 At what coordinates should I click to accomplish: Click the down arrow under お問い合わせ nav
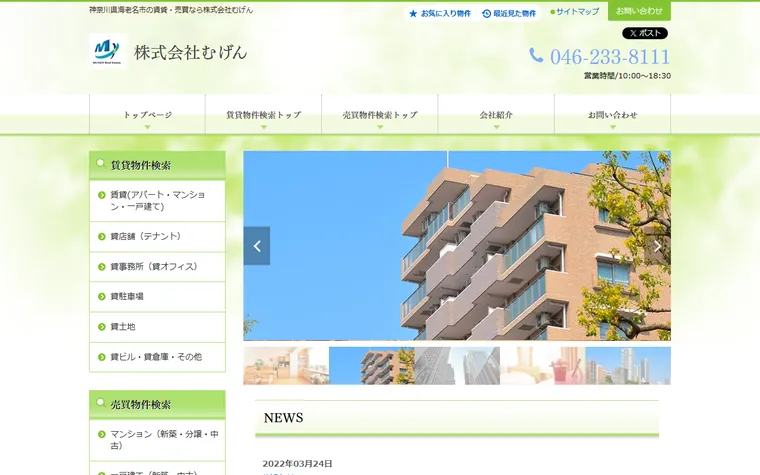pos(613,127)
